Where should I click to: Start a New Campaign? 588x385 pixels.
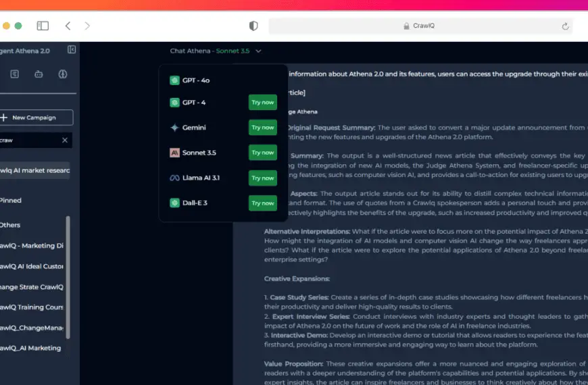click(x=36, y=118)
